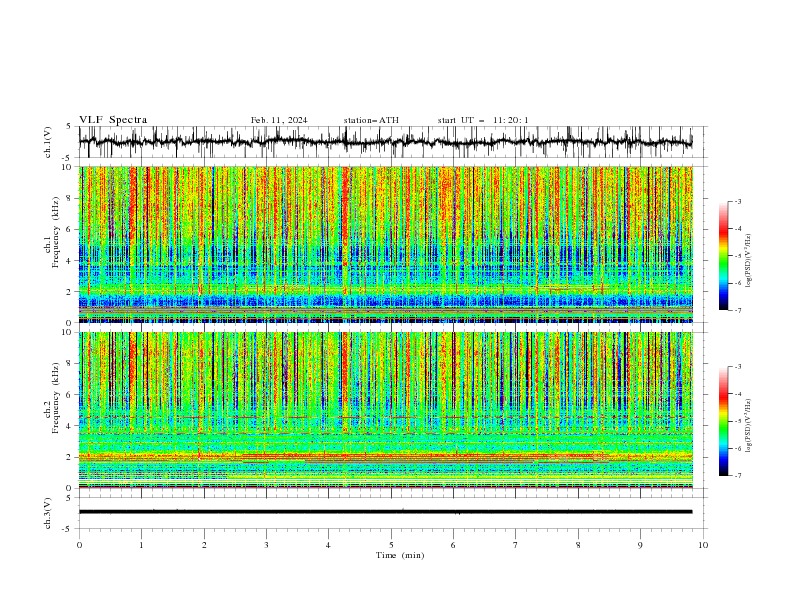Click the "start UT = 11:20:1" text
Screen dimensions: 792x612
(x=483, y=120)
